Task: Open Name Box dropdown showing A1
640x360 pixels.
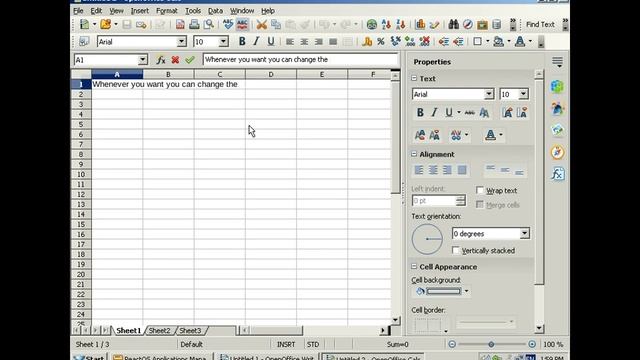Action: (142, 60)
